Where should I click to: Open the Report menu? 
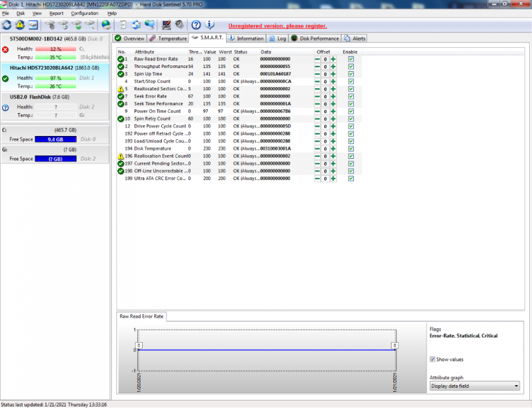[56, 13]
